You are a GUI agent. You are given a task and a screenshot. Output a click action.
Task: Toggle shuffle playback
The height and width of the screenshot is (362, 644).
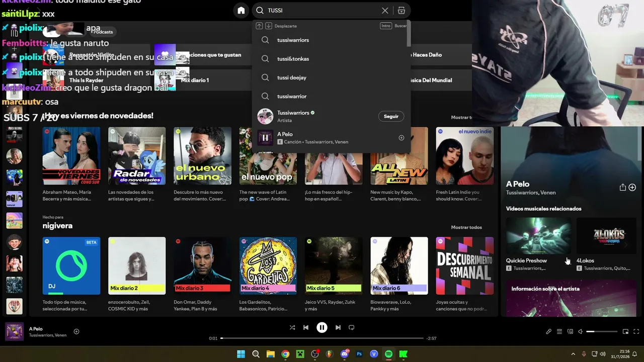pos(292,327)
